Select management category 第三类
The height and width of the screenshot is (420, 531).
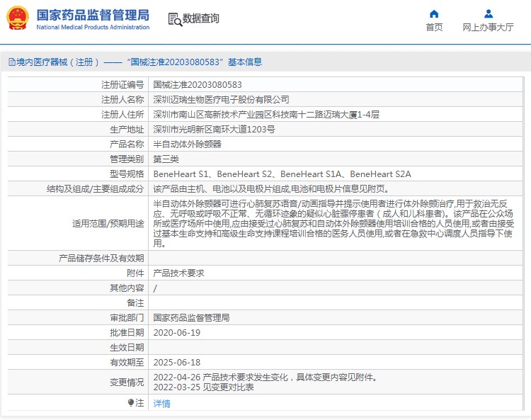coord(166,159)
